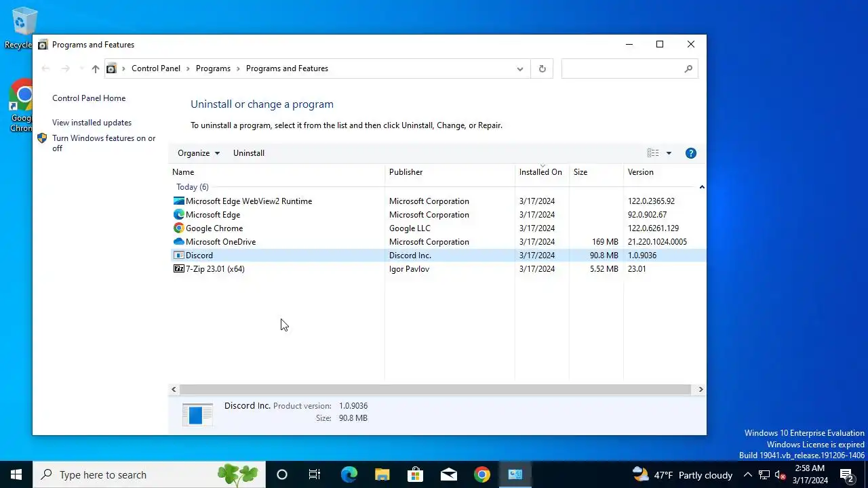Sort by the Publisher column header
This screenshot has height=488, width=868.
(x=450, y=172)
